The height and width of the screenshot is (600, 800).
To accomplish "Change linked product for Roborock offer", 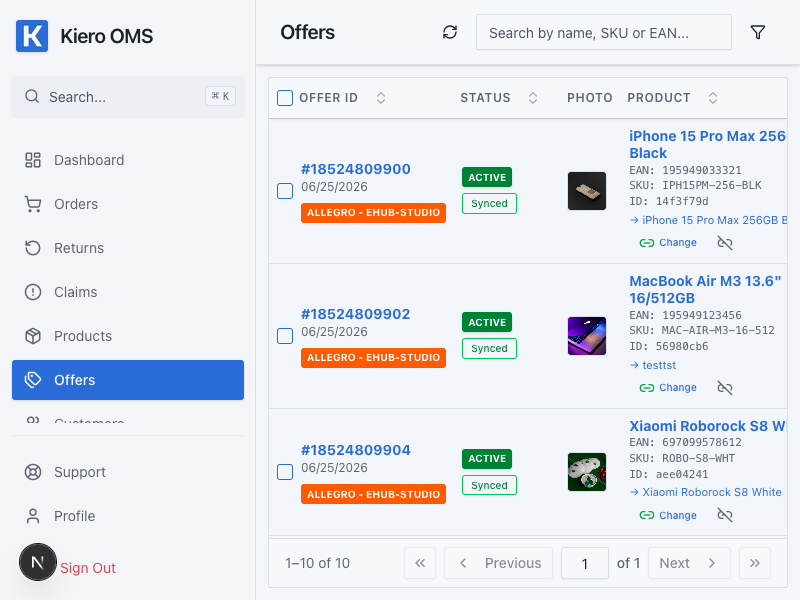I will pos(668,515).
